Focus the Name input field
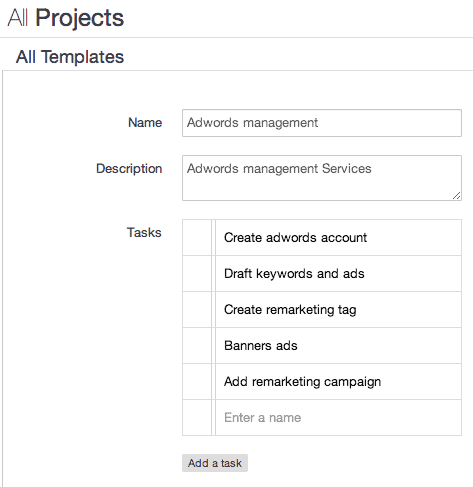The image size is (473, 487). click(x=322, y=123)
